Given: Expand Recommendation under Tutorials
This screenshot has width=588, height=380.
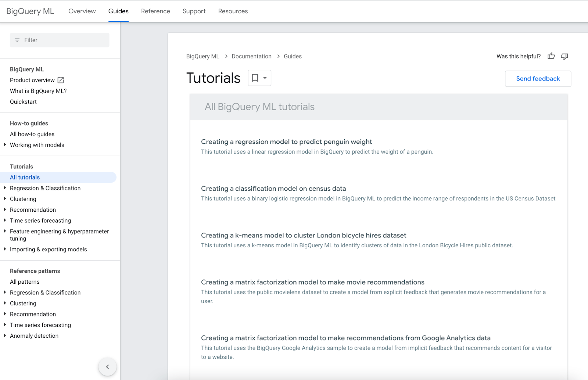Looking at the screenshot, I should 5,209.
